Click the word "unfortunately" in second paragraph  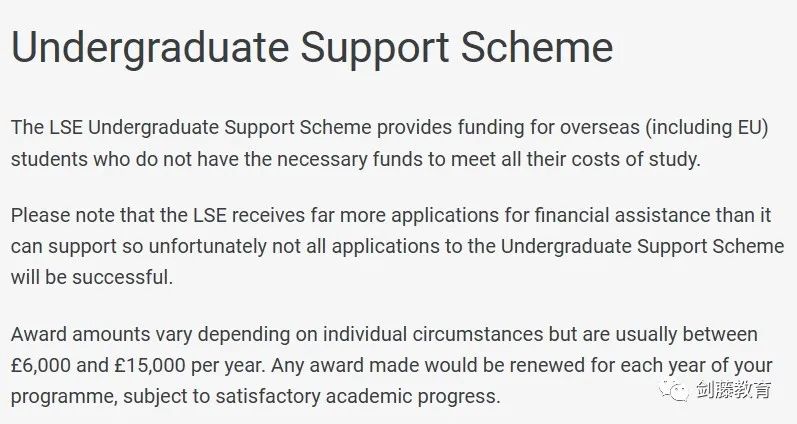pos(207,247)
